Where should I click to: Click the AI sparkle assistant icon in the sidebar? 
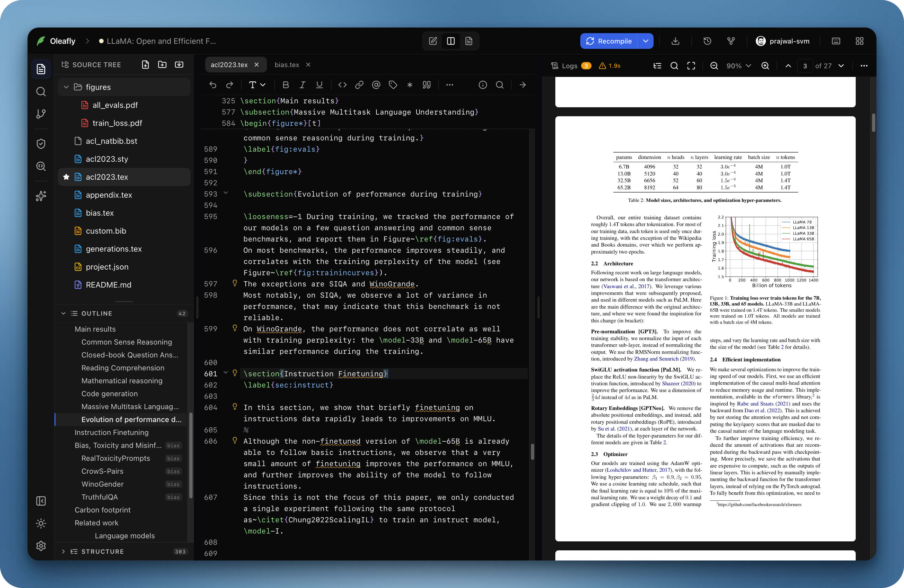41,196
